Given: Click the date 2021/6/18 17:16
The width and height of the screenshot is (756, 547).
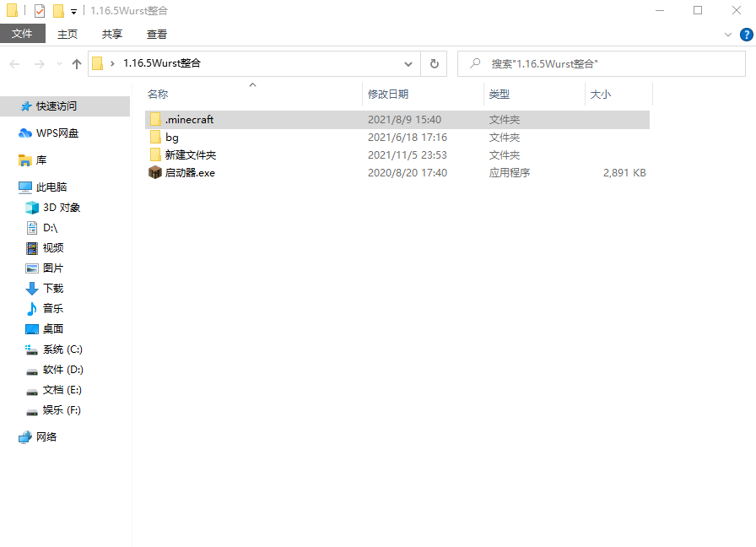Looking at the screenshot, I should 408,138.
